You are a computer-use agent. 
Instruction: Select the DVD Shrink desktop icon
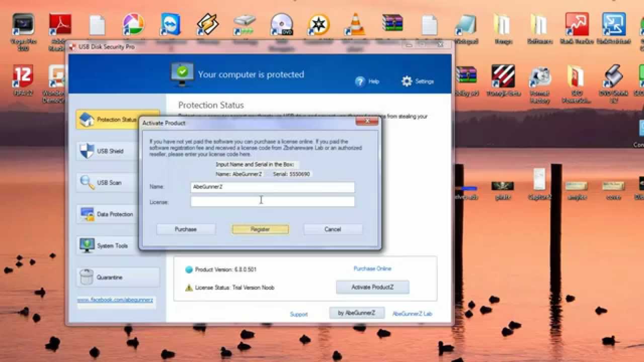tap(614, 76)
